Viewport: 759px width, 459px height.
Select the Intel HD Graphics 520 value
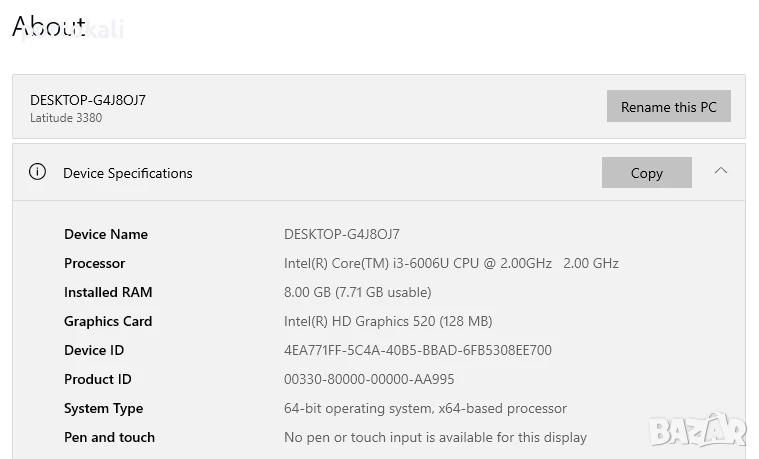388,321
